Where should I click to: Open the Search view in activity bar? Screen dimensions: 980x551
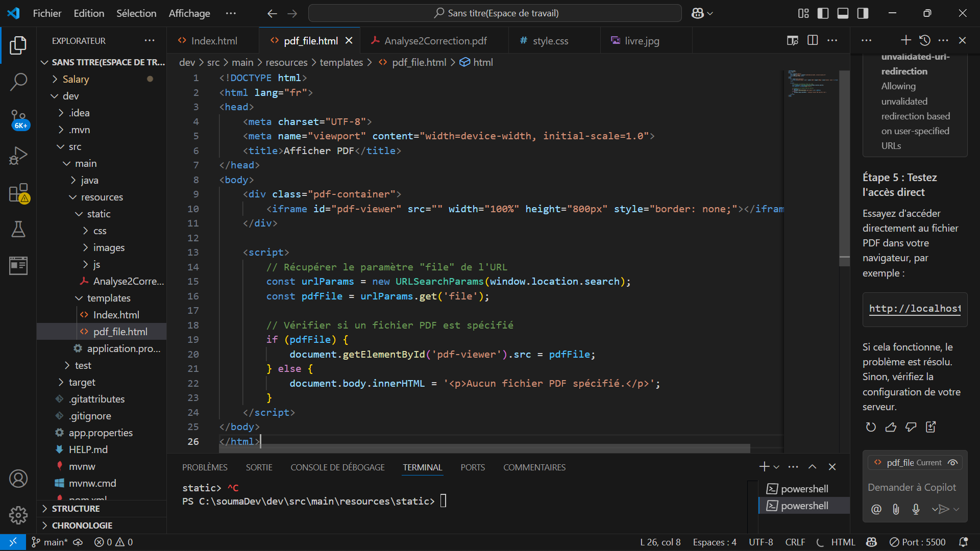(x=18, y=82)
